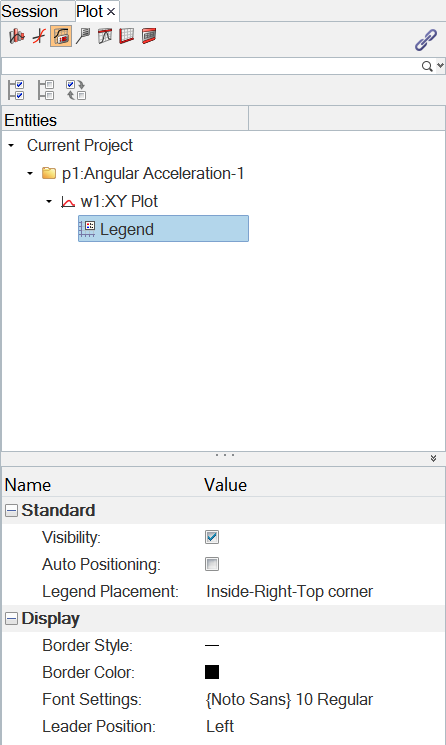446x745 pixels.
Task: Select the red grid view icon
Action: point(127,36)
